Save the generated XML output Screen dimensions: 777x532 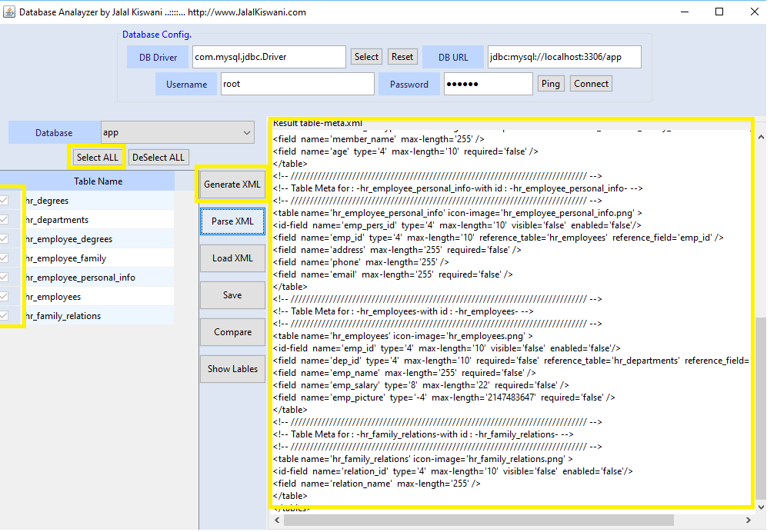[232, 295]
